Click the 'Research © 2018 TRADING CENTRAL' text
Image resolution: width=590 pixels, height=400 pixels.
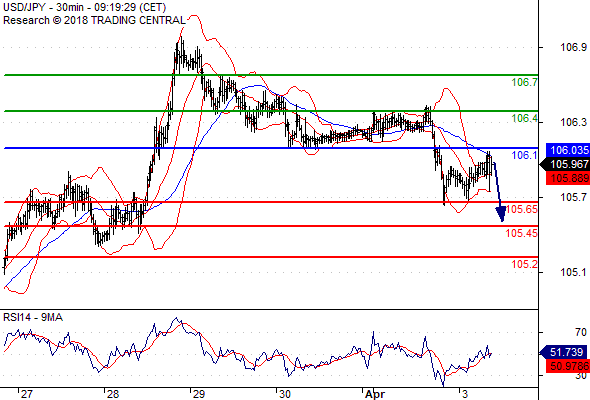[94, 20]
